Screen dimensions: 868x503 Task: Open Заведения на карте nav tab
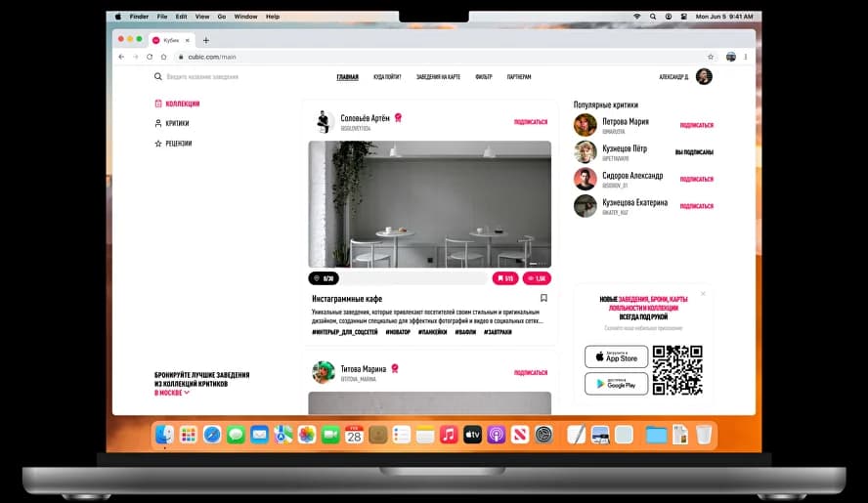pos(439,77)
